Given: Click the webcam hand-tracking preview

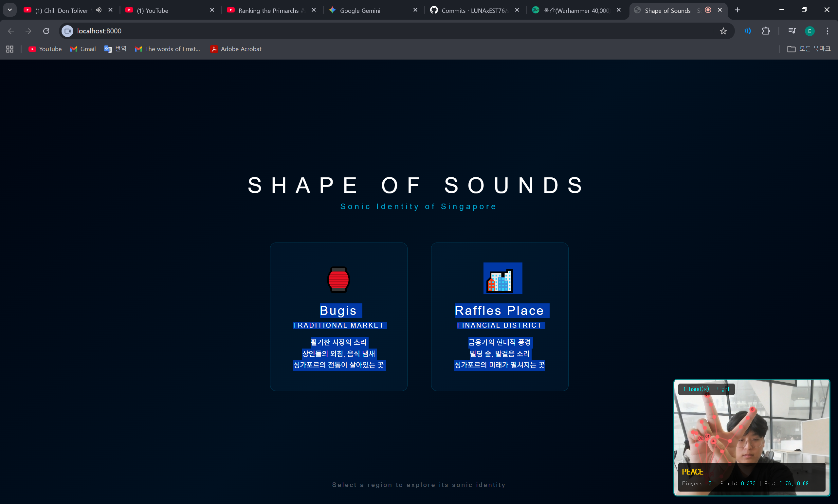Looking at the screenshot, I should click(751, 438).
